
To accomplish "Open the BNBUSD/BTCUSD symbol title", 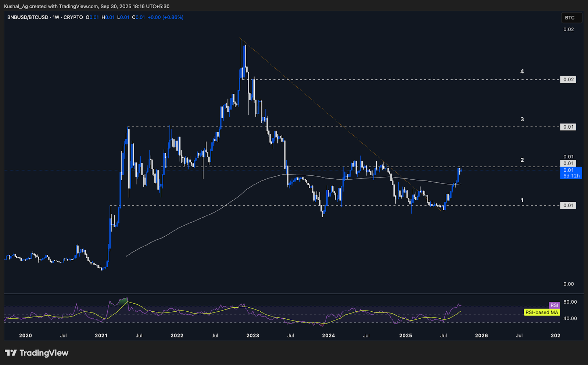I will point(28,17).
